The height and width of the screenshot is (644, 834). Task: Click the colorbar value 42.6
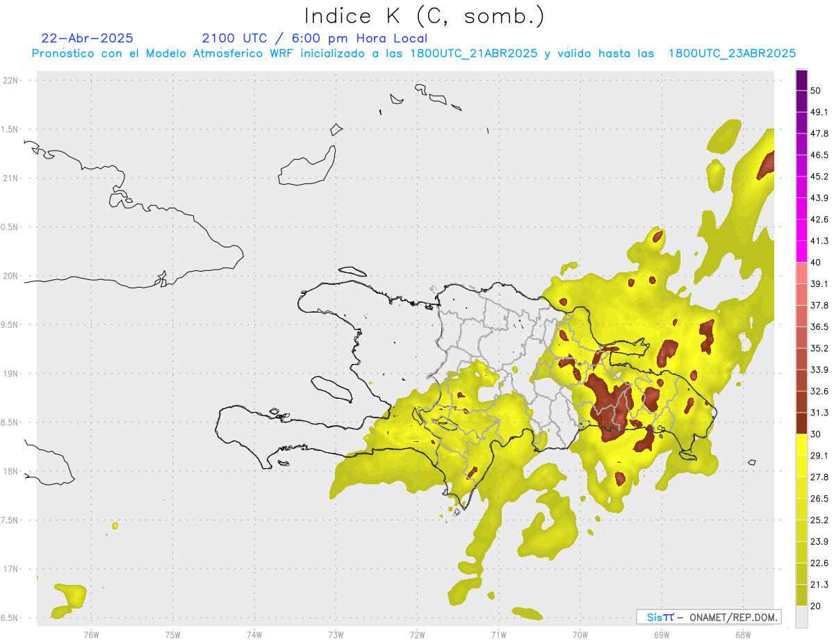tap(819, 220)
